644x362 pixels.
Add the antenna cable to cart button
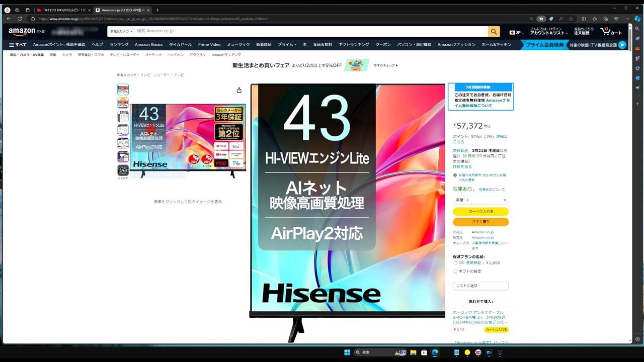pos(496,330)
